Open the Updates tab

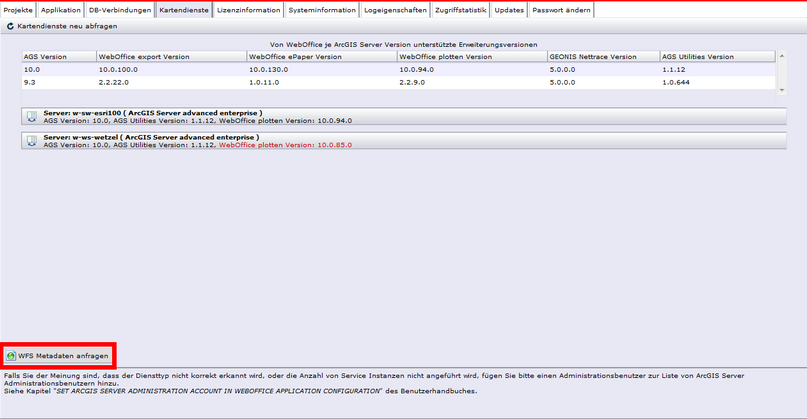click(x=509, y=10)
